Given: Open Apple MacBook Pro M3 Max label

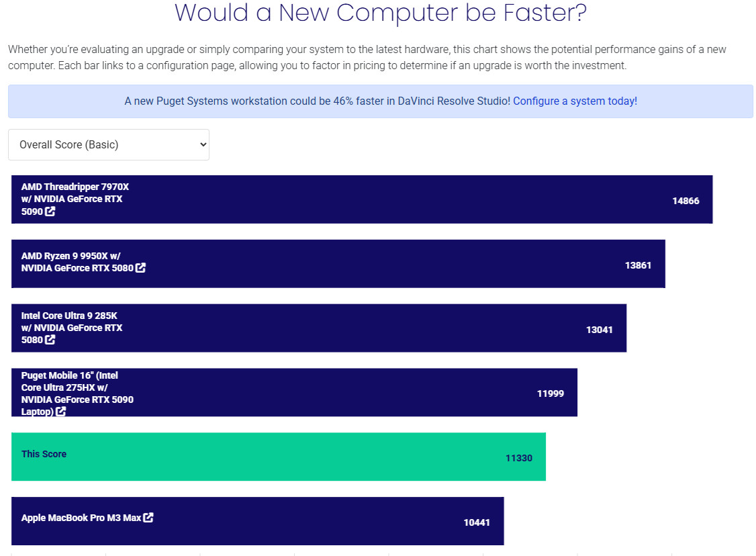Looking at the screenshot, I should pyautogui.click(x=81, y=518).
